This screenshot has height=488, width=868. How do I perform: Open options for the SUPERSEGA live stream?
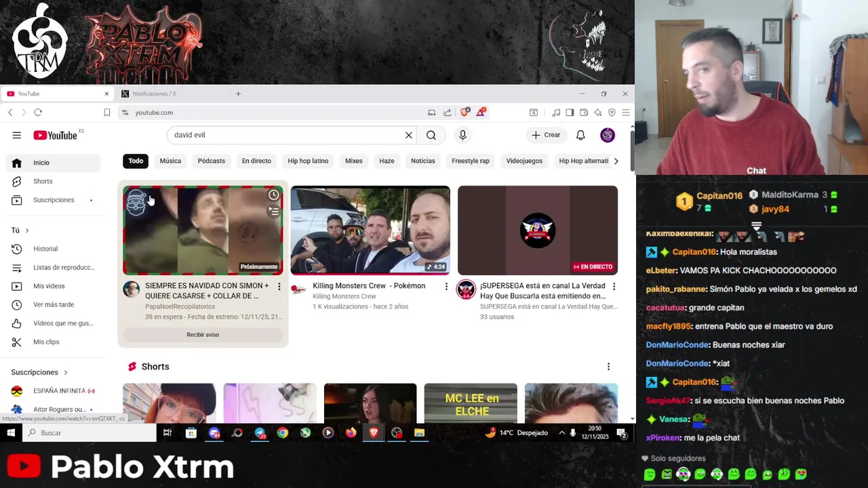pyautogui.click(x=614, y=287)
